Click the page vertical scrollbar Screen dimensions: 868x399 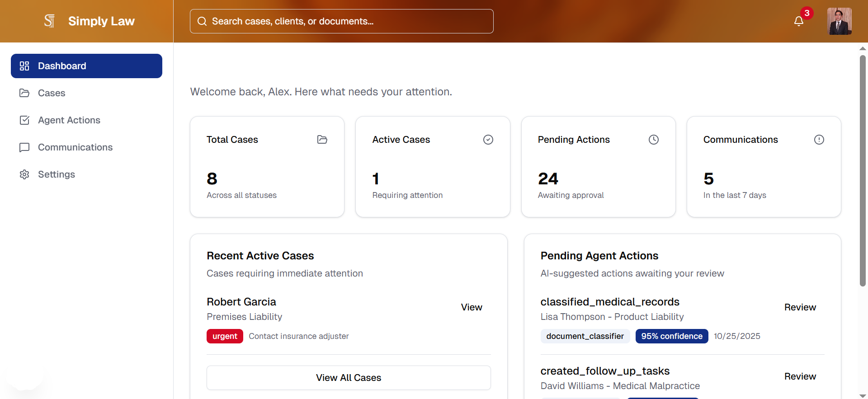[x=863, y=171]
